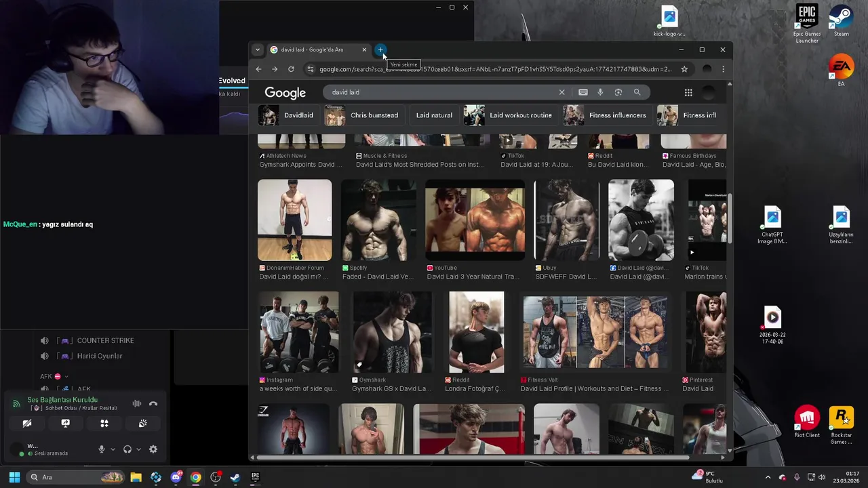Deafen audio with Discord headphone icon
This screenshot has width=868, height=488.
tap(127, 449)
